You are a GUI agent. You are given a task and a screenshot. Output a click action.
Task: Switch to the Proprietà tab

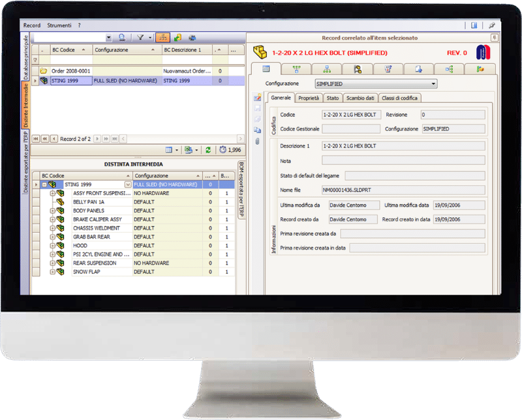(308, 98)
